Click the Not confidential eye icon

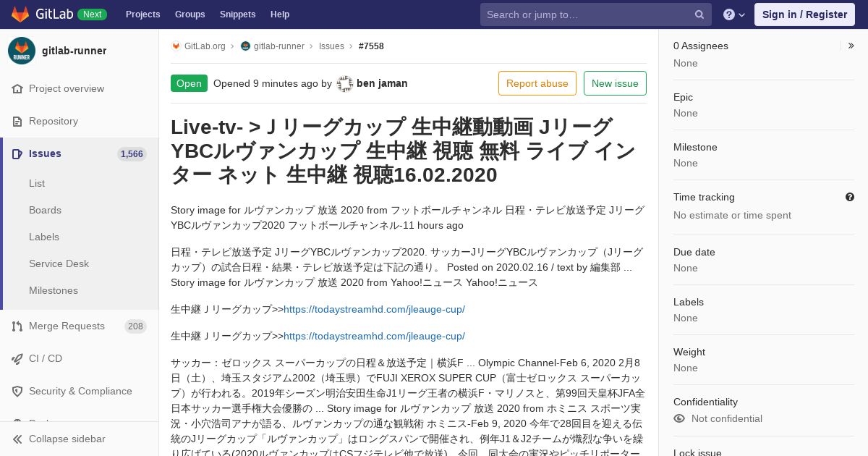pyautogui.click(x=679, y=418)
